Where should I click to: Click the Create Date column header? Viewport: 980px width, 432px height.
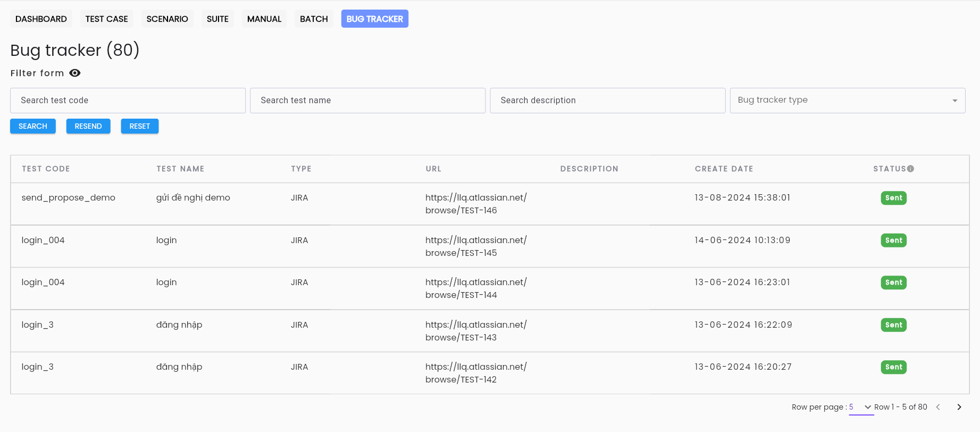[x=724, y=169]
